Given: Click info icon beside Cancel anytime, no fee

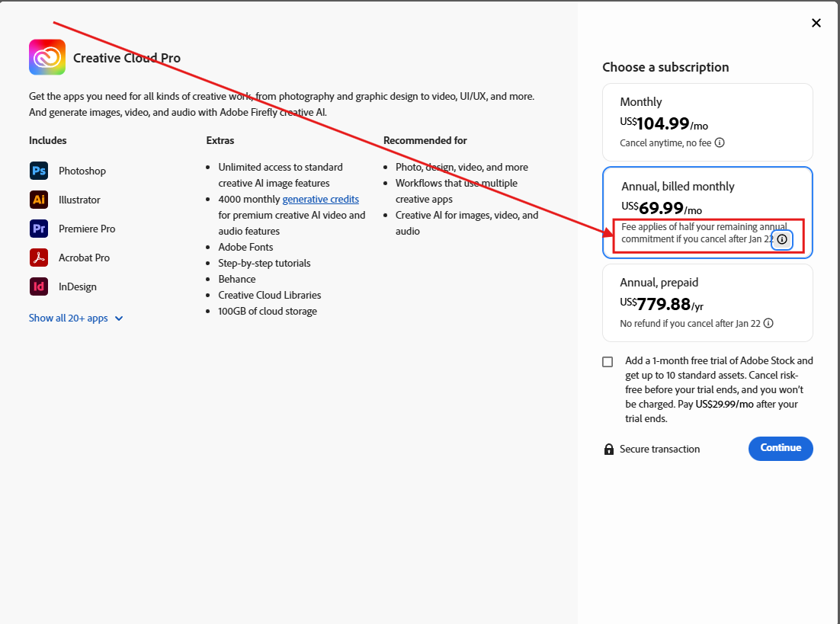Looking at the screenshot, I should pyautogui.click(x=720, y=142).
